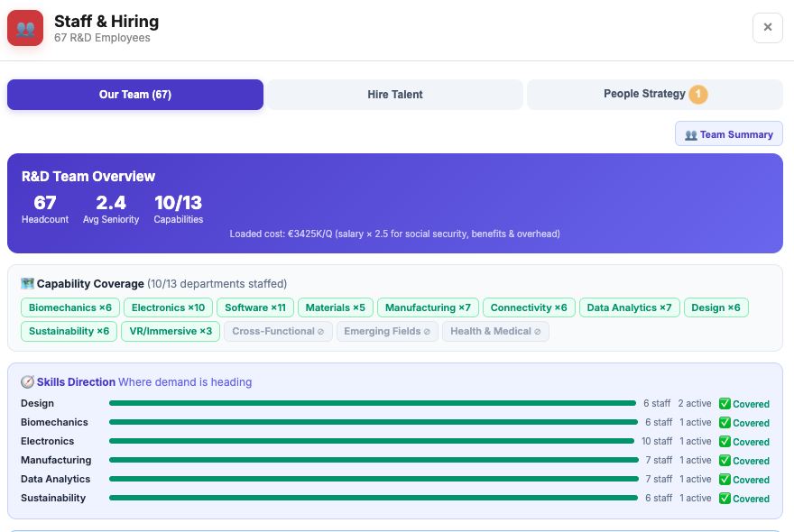Click the compass icon beside Skills Direction
The image size is (794, 532).
(27, 382)
